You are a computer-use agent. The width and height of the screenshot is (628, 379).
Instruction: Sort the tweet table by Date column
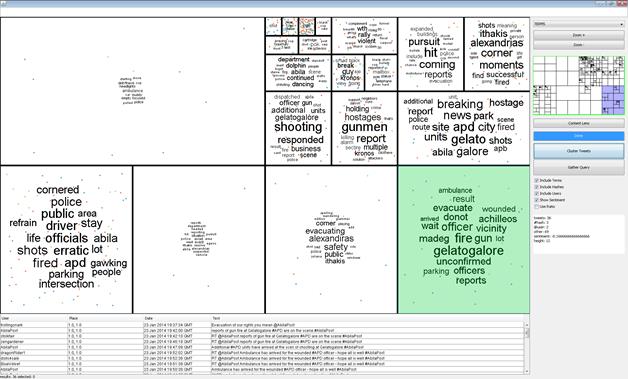(177, 318)
